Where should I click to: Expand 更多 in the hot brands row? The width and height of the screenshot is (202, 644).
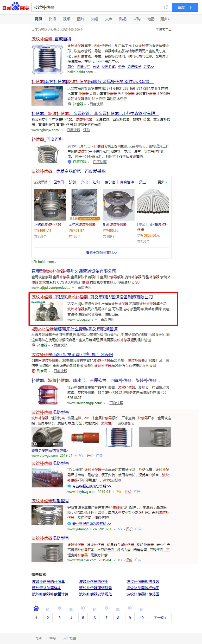[x=162, y=182]
